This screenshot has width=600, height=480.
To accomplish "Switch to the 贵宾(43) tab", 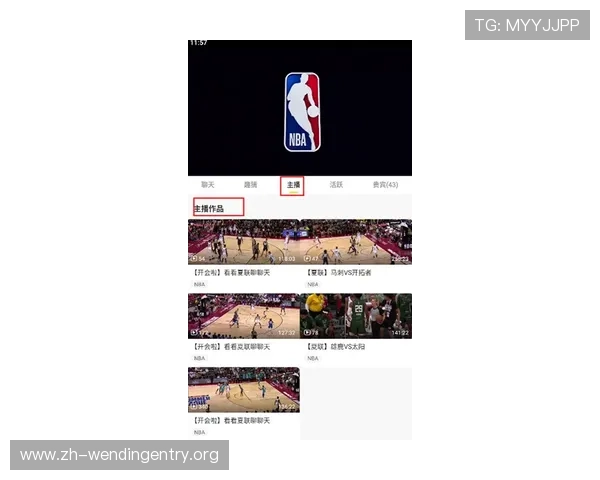I will (x=385, y=185).
